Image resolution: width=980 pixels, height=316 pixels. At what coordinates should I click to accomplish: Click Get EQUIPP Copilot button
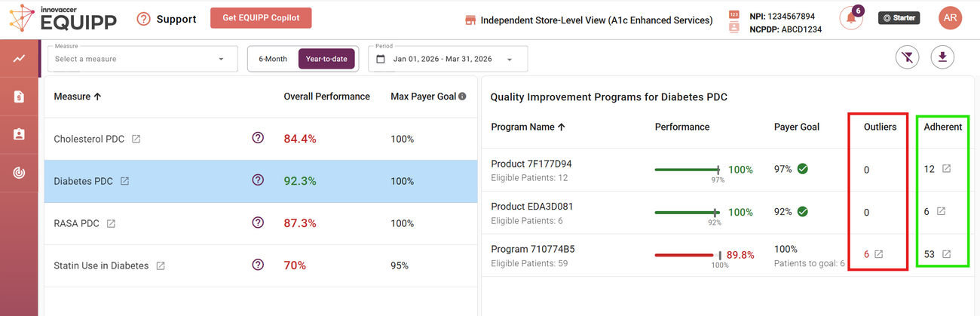[261, 19]
